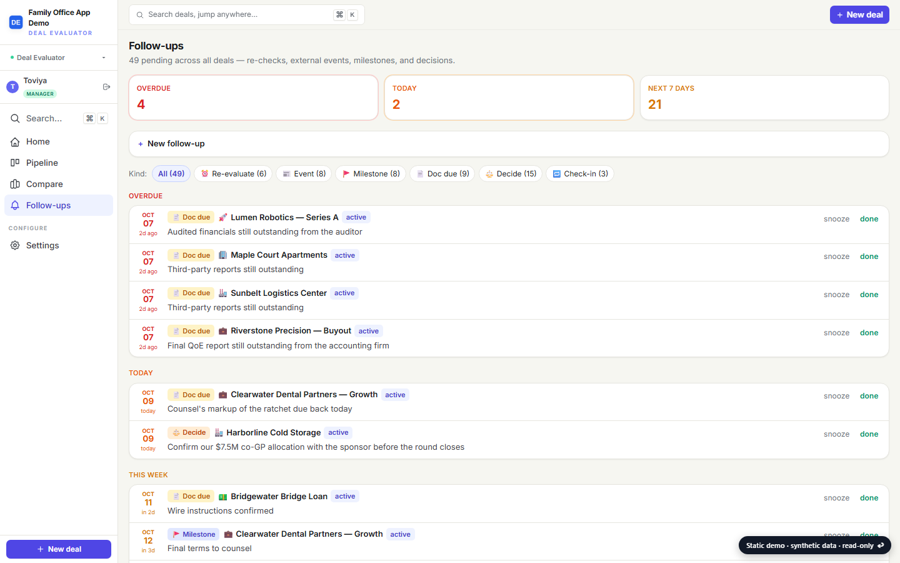
Task: Click Doc due tag on Maple Court row
Action: coord(191,255)
